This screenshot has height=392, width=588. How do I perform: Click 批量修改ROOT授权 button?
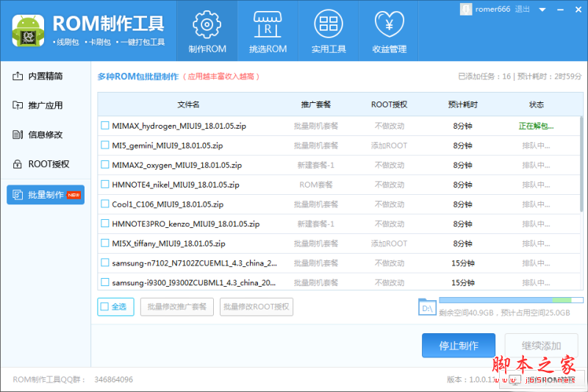coord(257,307)
